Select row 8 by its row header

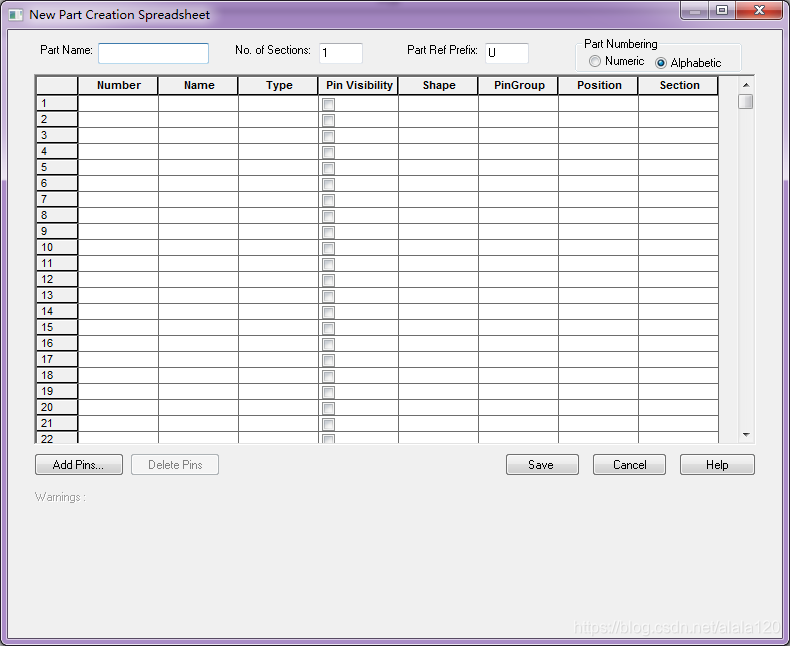(x=57, y=215)
